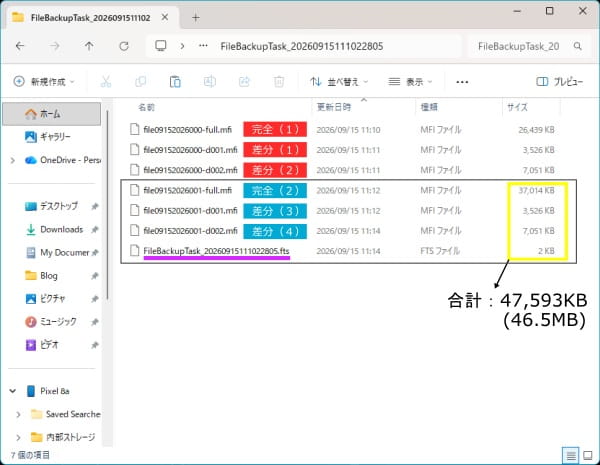
Task: Click the FileBackupTask_20260915111022805 address path
Action: tap(302, 46)
